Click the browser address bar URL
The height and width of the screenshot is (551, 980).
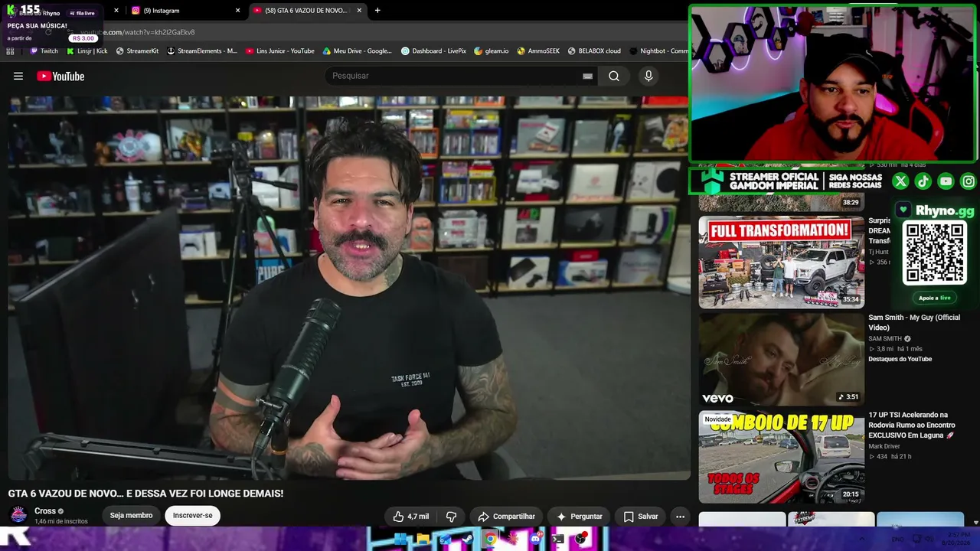(138, 32)
